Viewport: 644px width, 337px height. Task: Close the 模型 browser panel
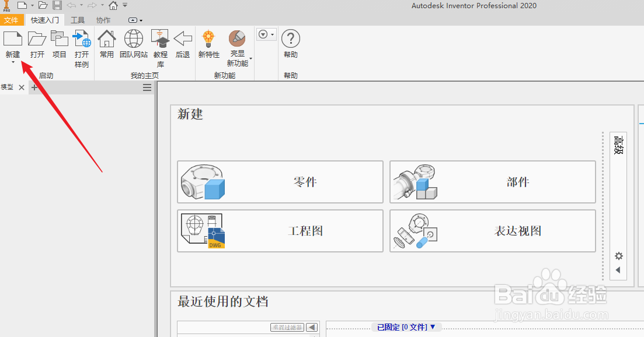[22, 87]
